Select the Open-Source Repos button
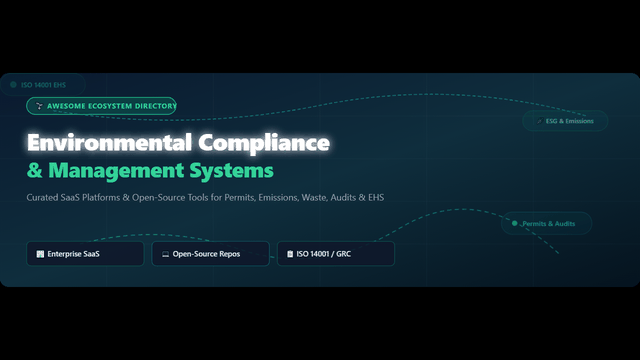 (211, 254)
